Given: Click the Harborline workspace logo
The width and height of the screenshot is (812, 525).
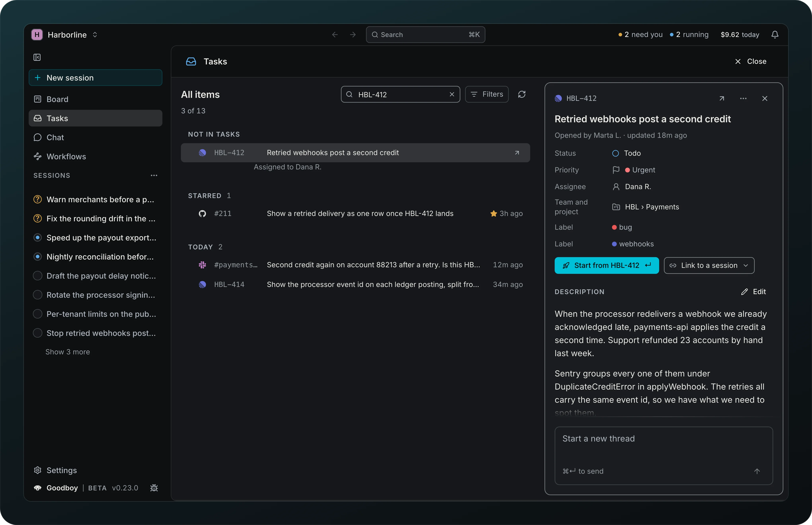Looking at the screenshot, I should [37, 34].
